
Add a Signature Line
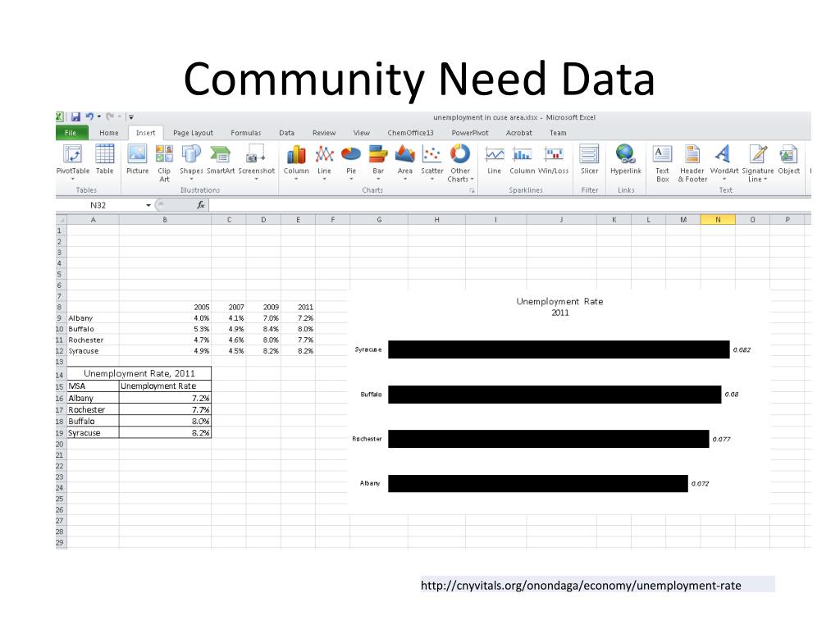point(757,163)
